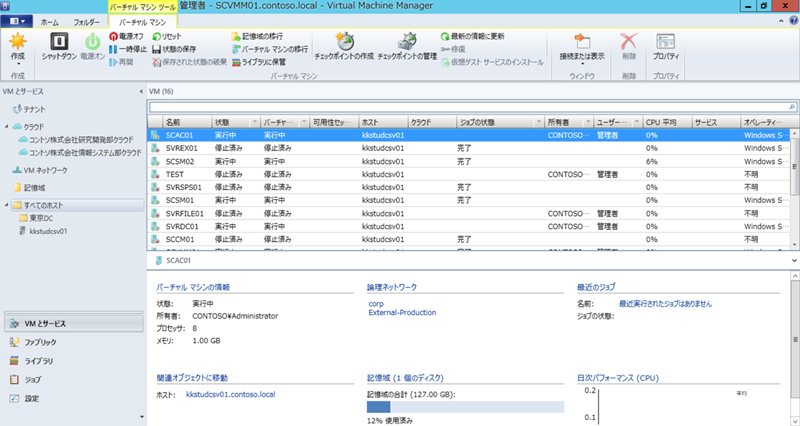Switch to the ホーム (Home) tab
Screen dimensions: 800x426
click(49, 22)
